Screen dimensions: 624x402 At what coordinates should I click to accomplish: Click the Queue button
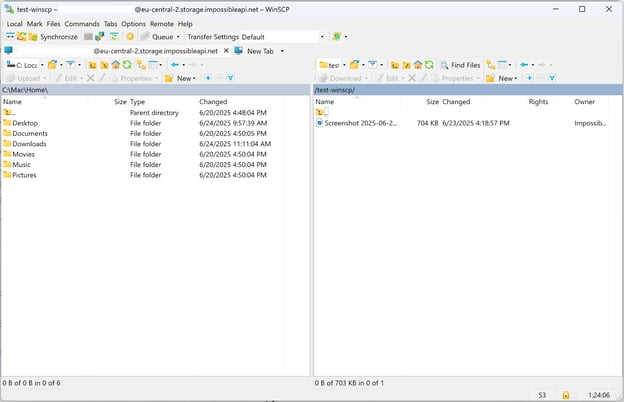(x=158, y=37)
